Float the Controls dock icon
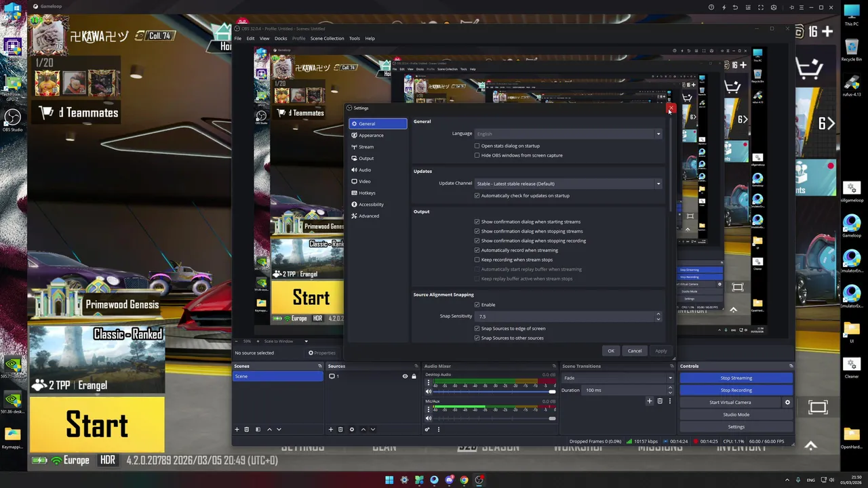This screenshot has width=868, height=488. click(x=791, y=366)
